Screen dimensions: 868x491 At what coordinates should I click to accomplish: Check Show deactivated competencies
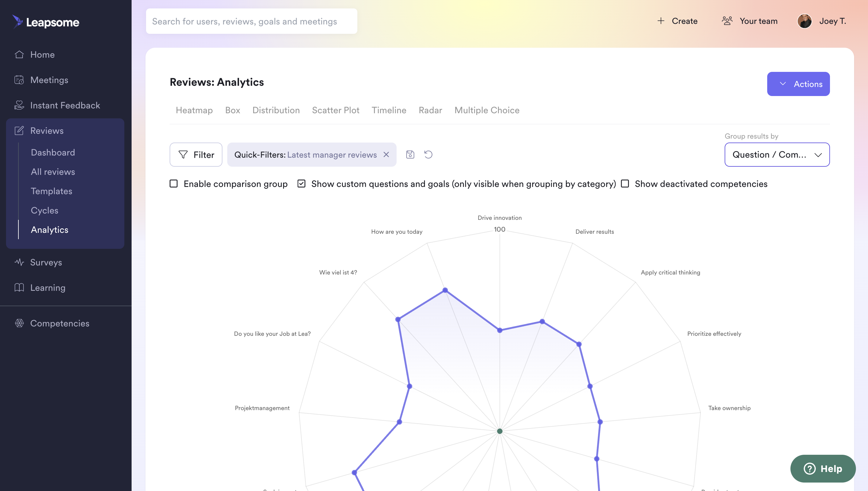coord(625,184)
